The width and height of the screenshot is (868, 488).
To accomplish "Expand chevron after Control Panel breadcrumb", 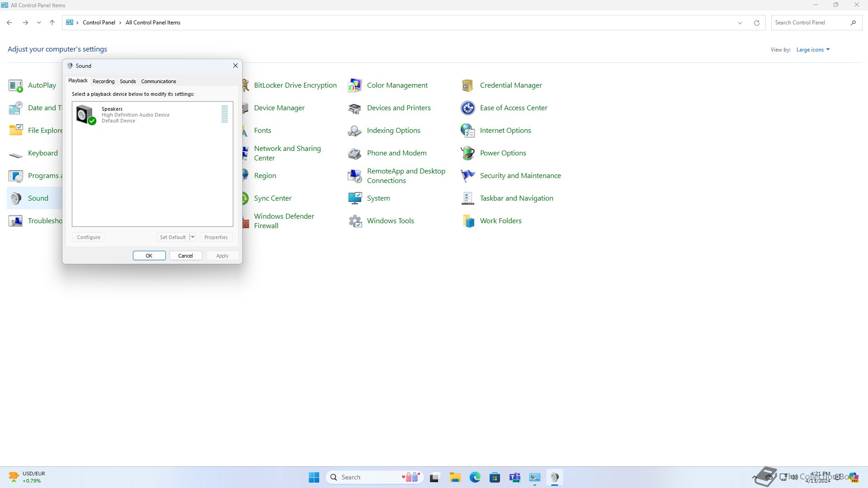I will tap(120, 23).
